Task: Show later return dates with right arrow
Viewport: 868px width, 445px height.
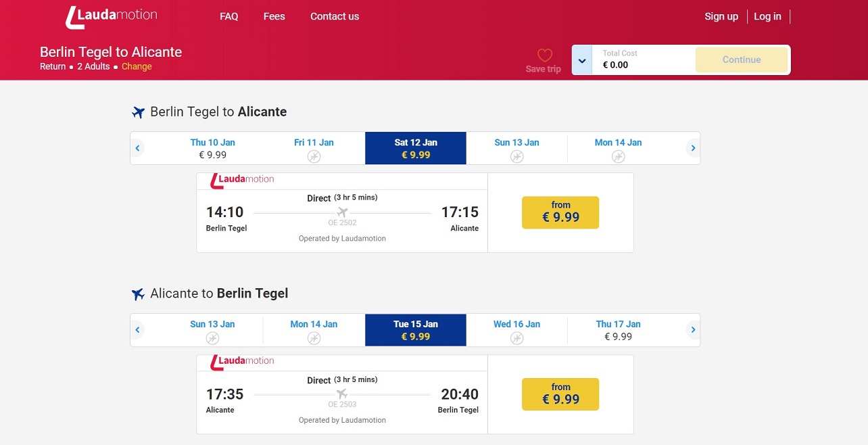Action: (693, 330)
